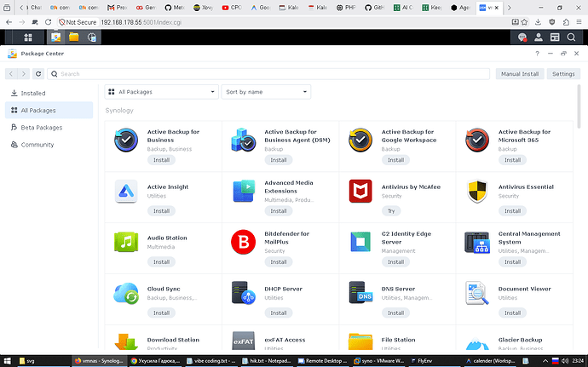The width and height of the screenshot is (588, 367).
Task: Bookmark this page with the star icon
Action: point(524,22)
